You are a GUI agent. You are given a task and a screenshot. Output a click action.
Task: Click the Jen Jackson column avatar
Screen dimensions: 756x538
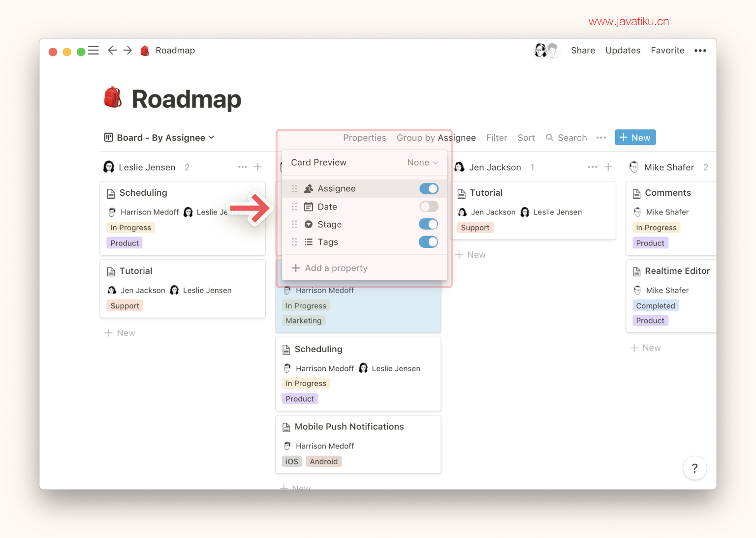(x=459, y=167)
